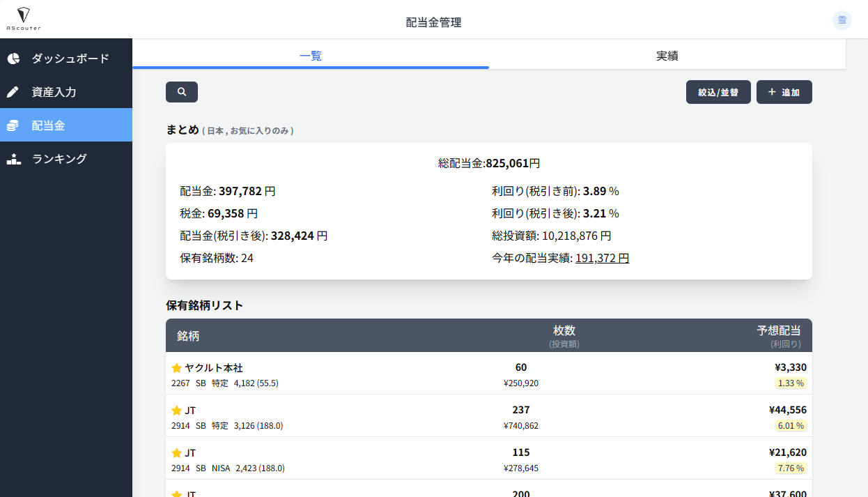This screenshot has height=497, width=868.
Task: Open 今年の配当実績 191,372 円 link
Action: tap(602, 258)
